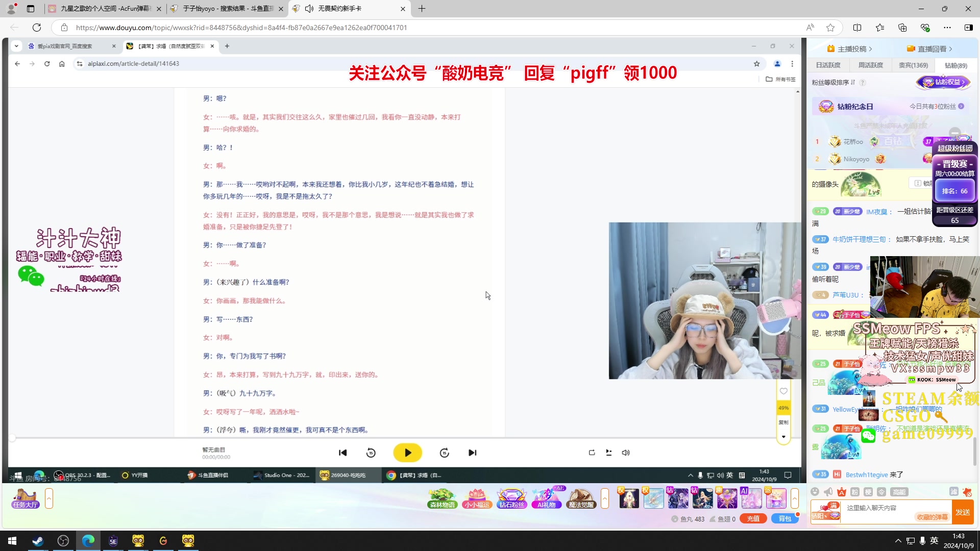Click the 充值 recharge button
This screenshot has height=551, width=980.
click(x=753, y=519)
